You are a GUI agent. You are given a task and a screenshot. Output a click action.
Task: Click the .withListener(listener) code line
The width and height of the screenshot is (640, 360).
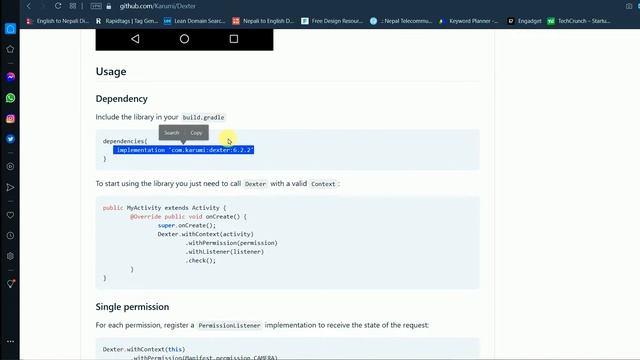[x=224, y=252]
